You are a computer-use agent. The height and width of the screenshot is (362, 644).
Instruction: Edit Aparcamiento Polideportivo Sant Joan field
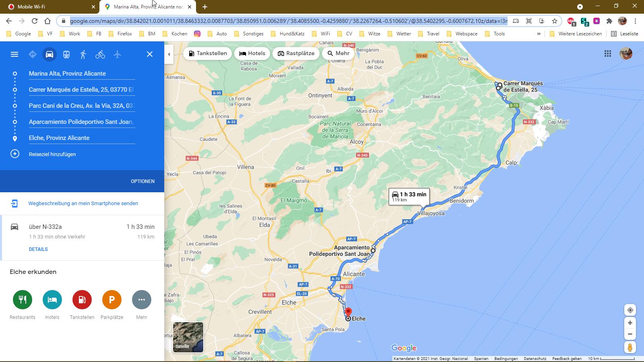[x=82, y=122]
